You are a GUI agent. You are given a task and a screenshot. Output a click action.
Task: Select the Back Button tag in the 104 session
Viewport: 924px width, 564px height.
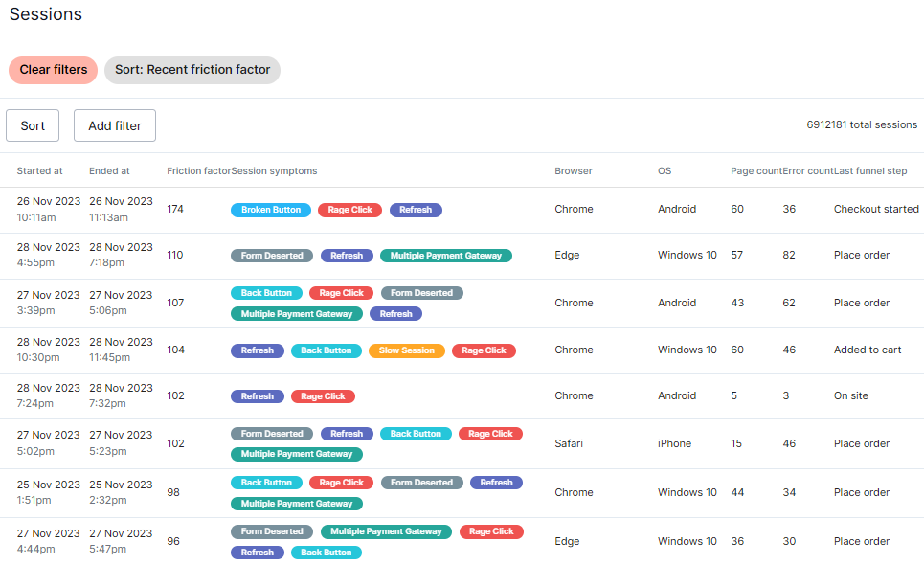pos(326,350)
